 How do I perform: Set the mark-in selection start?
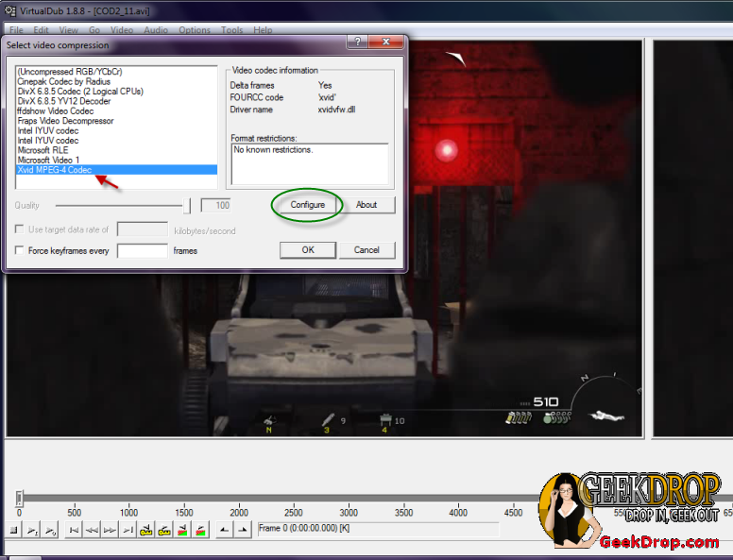tap(223, 531)
